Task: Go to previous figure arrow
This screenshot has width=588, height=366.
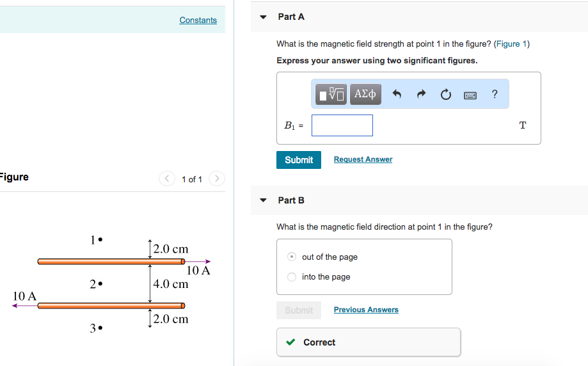Action: point(167,179)
